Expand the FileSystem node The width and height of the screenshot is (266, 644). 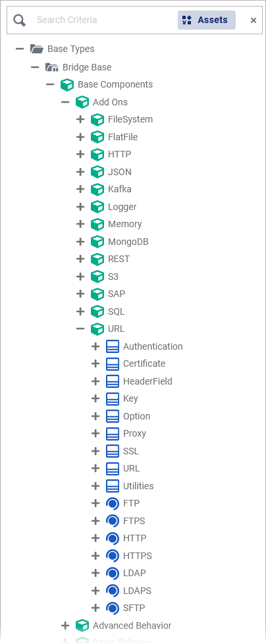(80, 120)
